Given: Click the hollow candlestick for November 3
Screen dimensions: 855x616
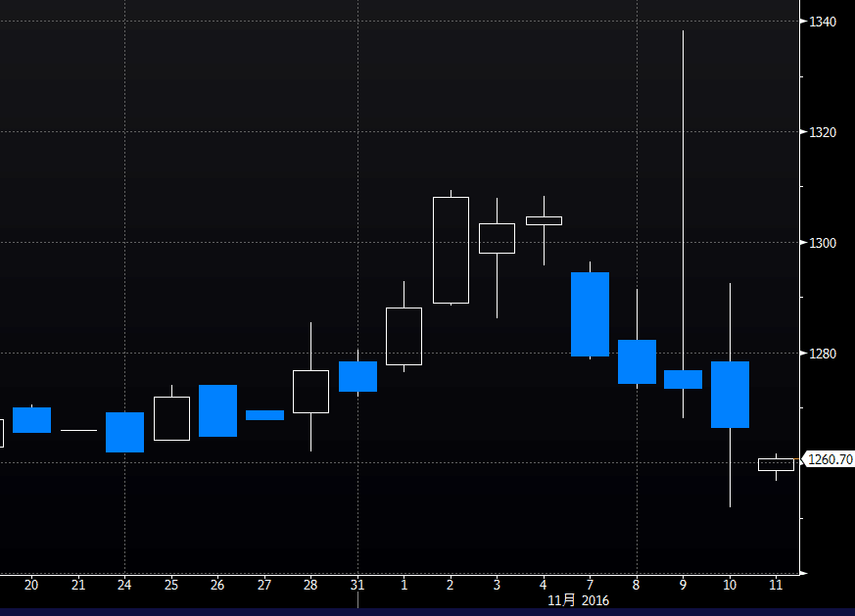Looking at the screenshot, I should 497,238.
